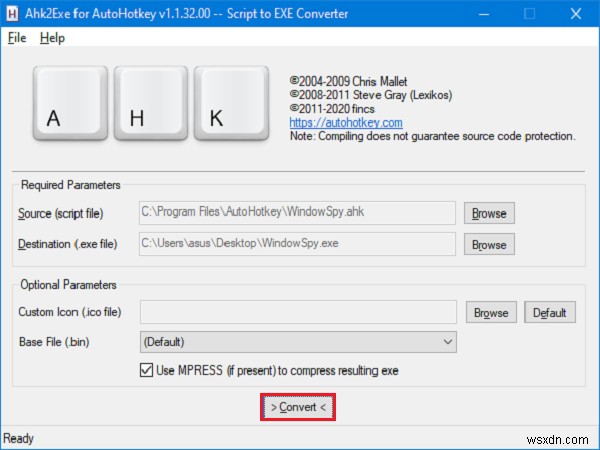Viewport: 600px width, 450px height.
Task: Open the File menu
Action: coord(17,38)
